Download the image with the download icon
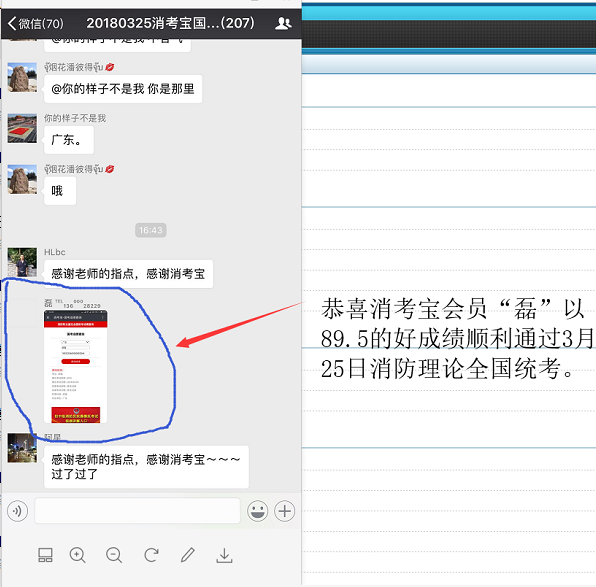 coord(224,555)
